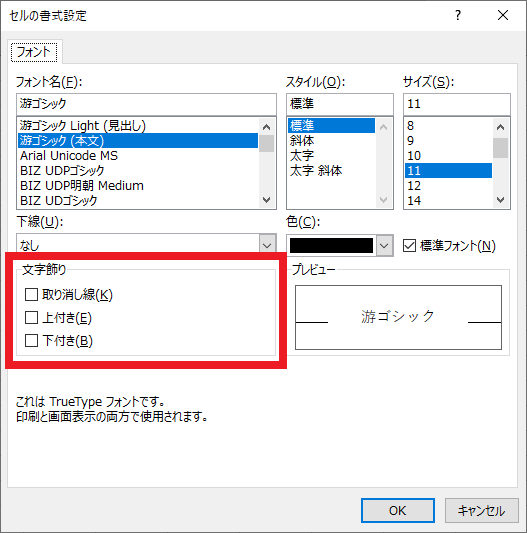Select size 12 in size list

coord(448,186)
